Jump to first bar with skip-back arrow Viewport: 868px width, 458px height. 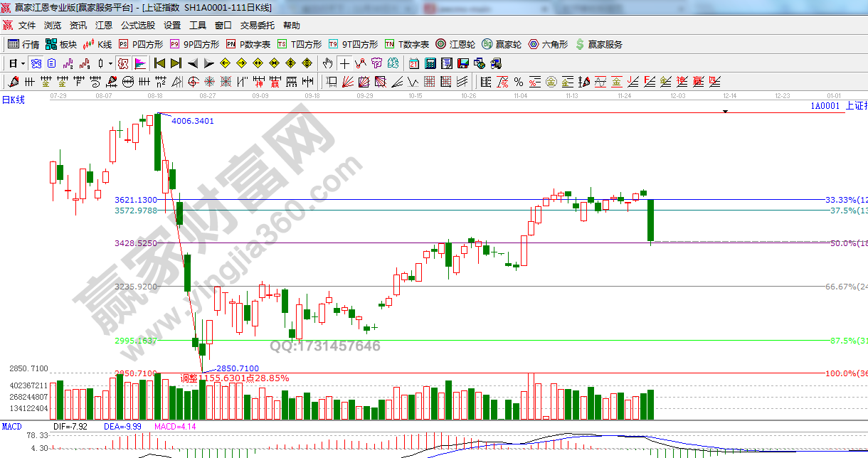tap(159, 63)
